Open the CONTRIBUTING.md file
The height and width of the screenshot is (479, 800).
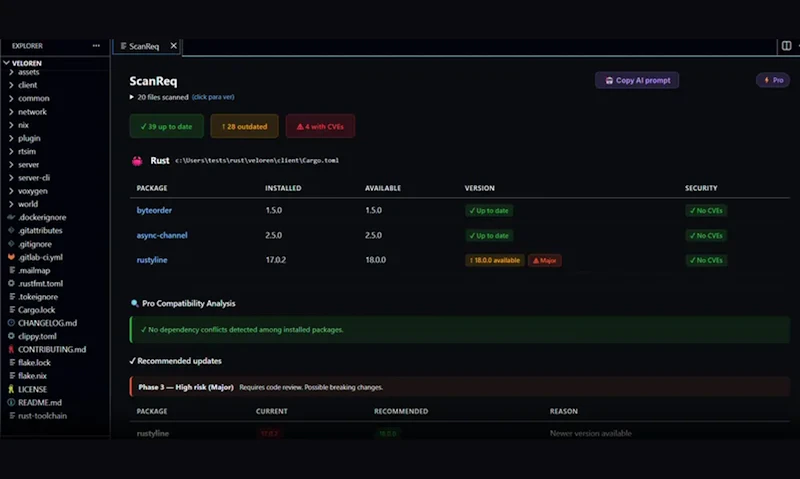52,349
